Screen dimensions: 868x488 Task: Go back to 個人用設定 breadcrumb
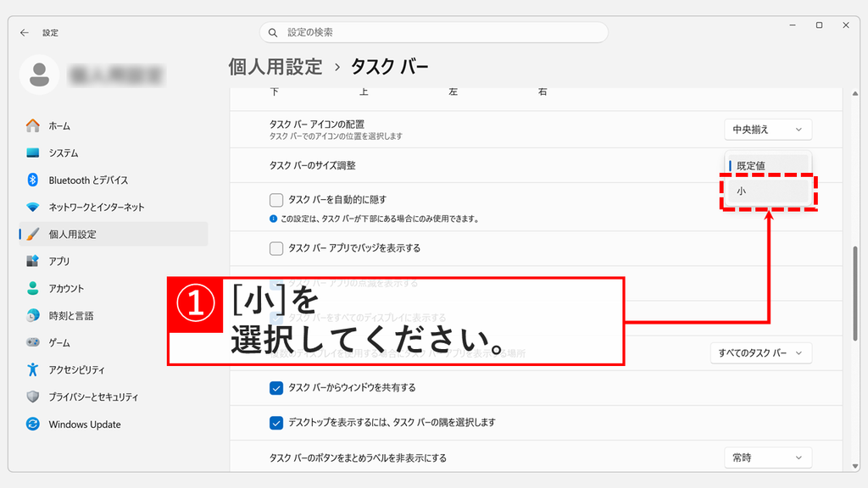275,67
